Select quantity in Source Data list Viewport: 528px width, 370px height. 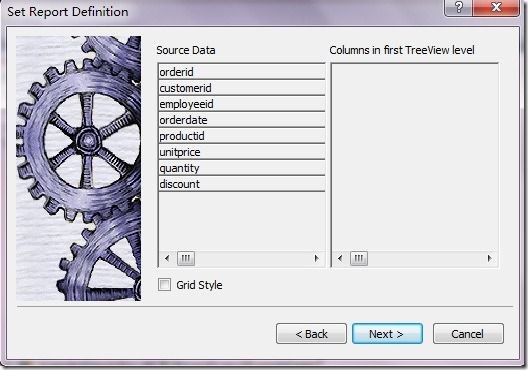(241, 168)
